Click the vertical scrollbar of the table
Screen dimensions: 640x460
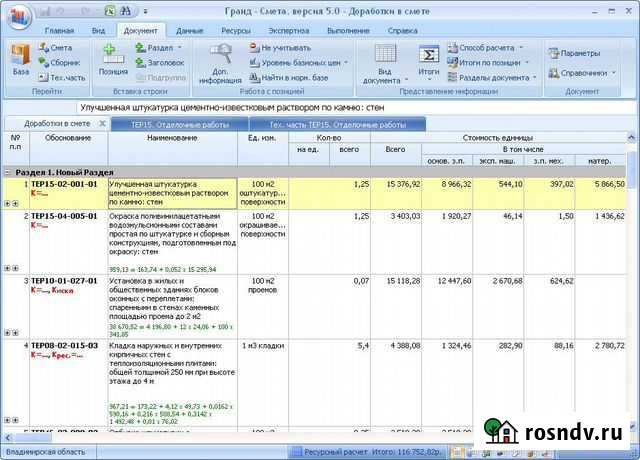(x=633, y=300)
